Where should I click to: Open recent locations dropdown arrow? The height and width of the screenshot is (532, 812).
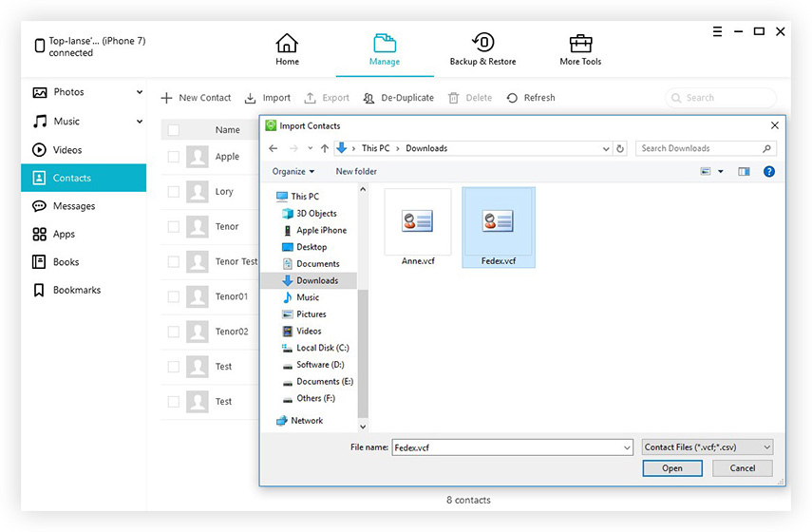(310, 148)
